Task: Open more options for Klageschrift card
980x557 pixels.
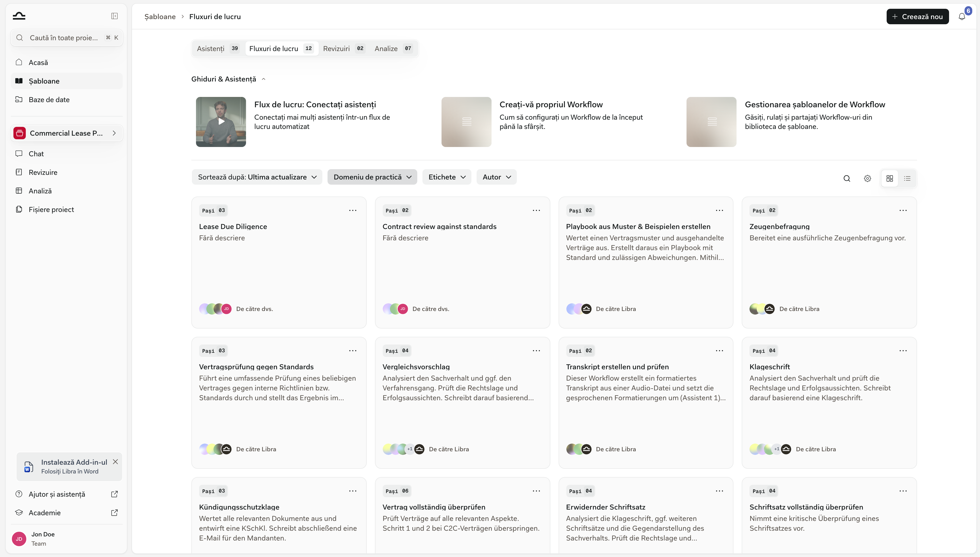Action: tap(903, 351)
